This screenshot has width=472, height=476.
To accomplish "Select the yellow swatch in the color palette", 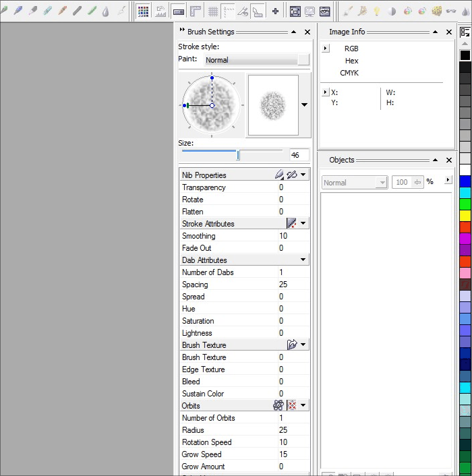I will click(465, 215).
